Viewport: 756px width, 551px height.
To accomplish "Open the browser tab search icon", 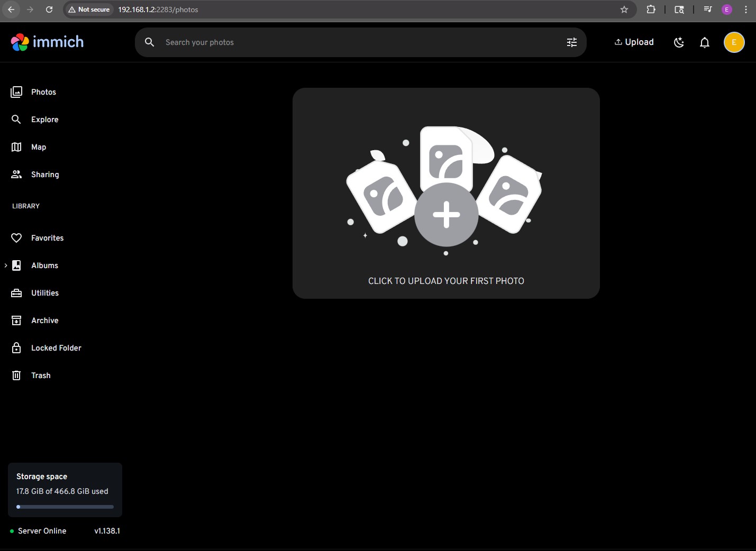I will pos(679,10).
